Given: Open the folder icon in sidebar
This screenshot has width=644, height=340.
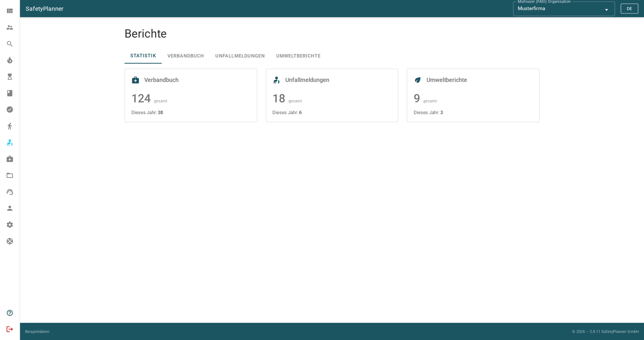Looking at the screenshot, I should pyautogui.click(x=9, y=175).
